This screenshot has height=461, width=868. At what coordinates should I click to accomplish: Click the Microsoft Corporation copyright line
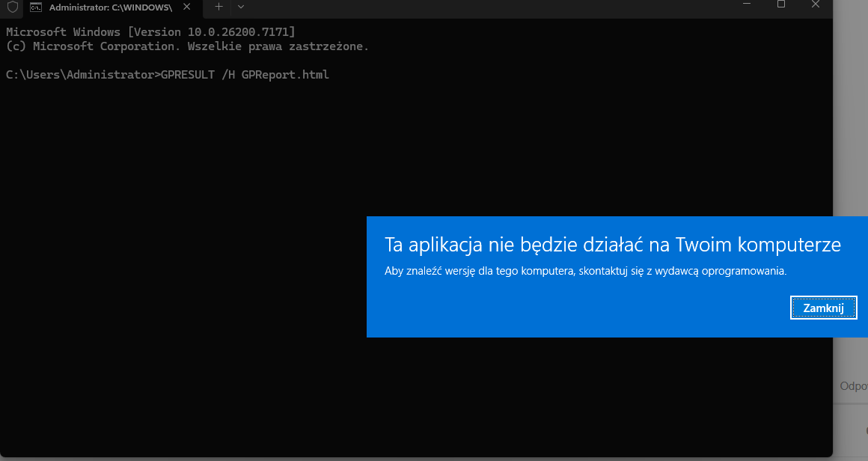click(x=187, y=46)
